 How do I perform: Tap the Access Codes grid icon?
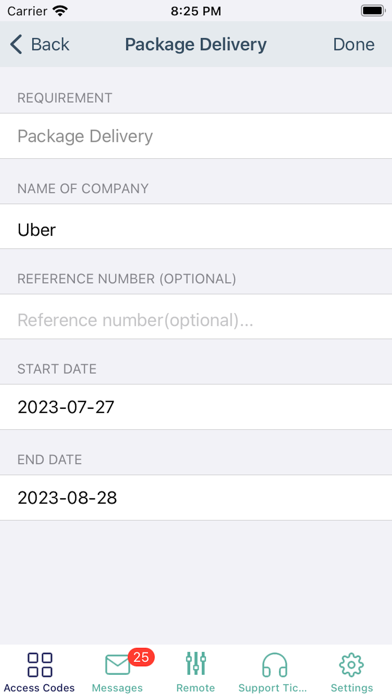click(40, 664)
